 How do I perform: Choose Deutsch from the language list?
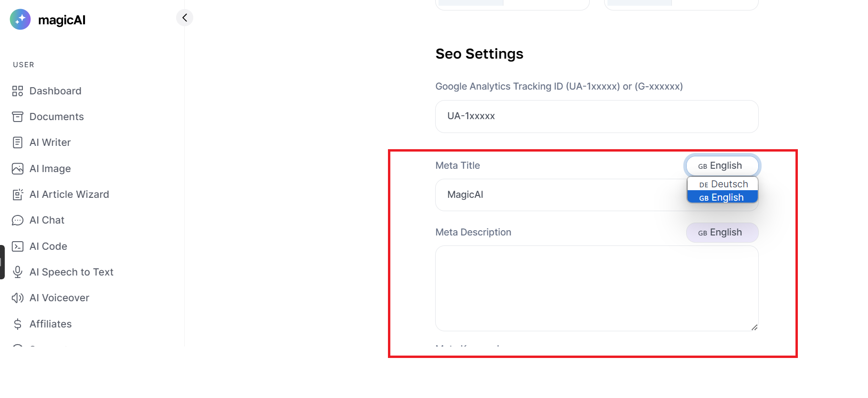pyautogui.click(x=722, y=184)
